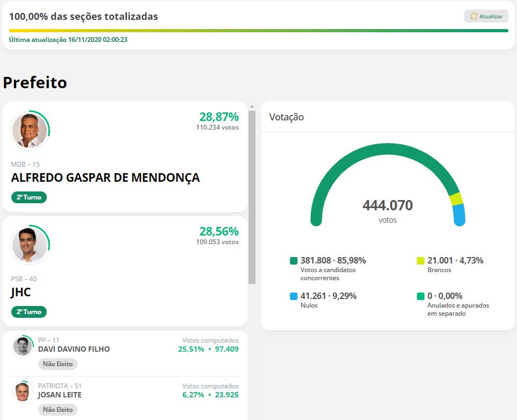Click the 2º Turno badge under JHC

pos(29,312)
